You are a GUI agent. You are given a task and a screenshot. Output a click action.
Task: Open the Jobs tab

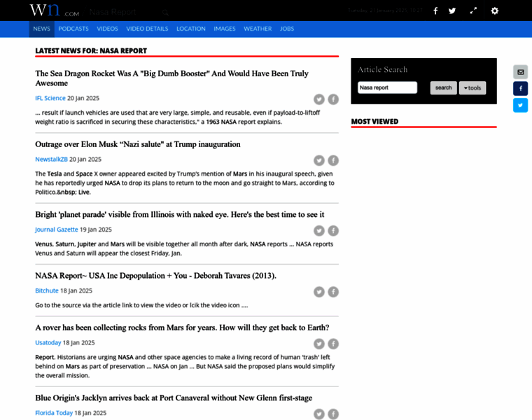tap(287, 29)
